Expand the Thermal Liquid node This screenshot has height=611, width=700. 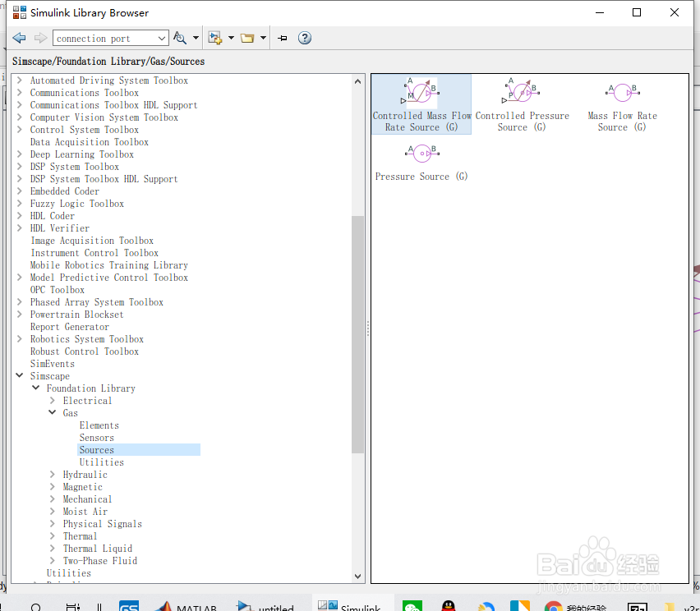click(53, 548)
